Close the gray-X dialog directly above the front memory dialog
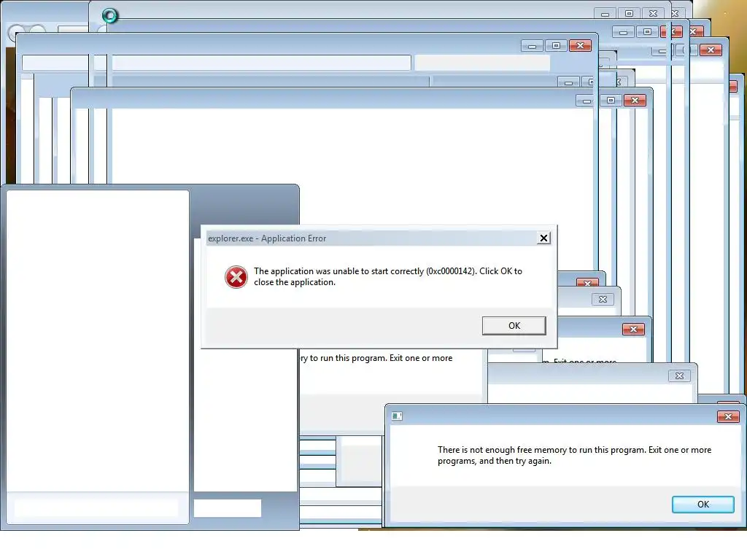 click(679, 376)
